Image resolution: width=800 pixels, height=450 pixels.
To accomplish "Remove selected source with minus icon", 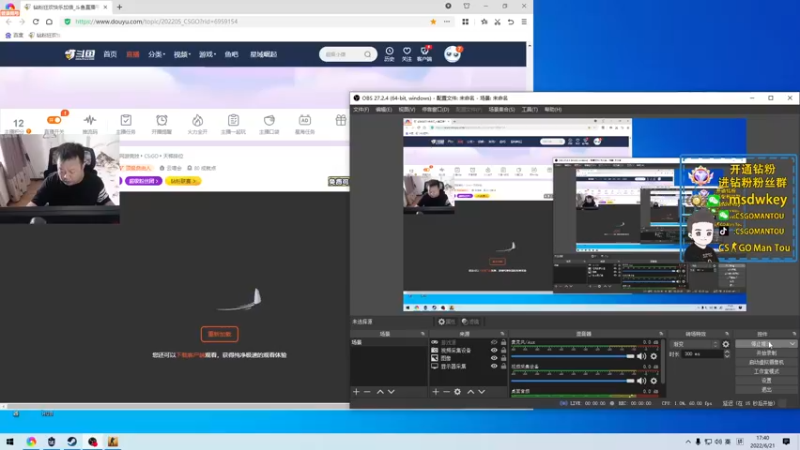I will click(446, 392).
